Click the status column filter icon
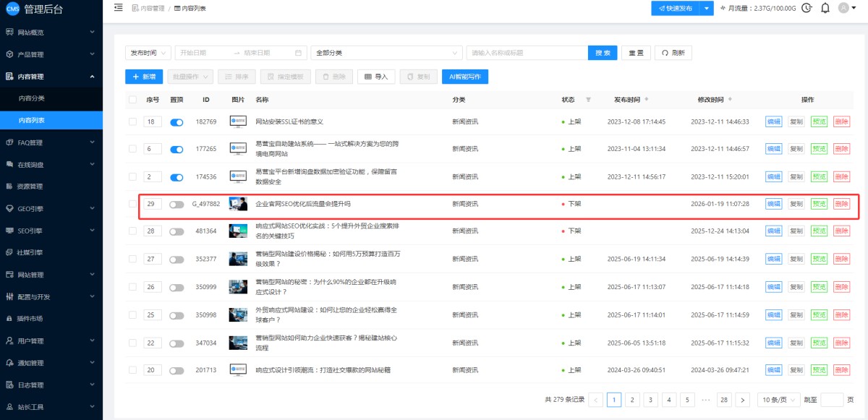Image resolution: width=868 pixels, height=420 pixels. point(588,100)
